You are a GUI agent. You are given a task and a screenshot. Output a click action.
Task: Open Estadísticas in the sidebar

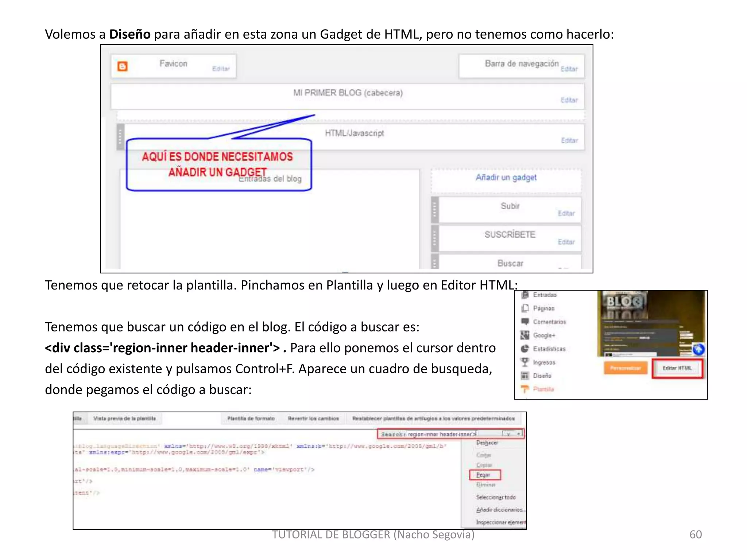click(x=549, y=349)
